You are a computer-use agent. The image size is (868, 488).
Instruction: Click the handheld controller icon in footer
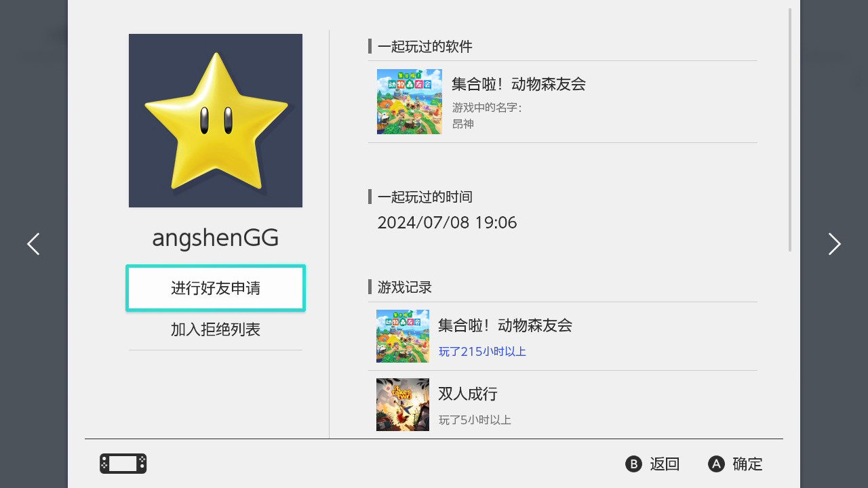123,464
